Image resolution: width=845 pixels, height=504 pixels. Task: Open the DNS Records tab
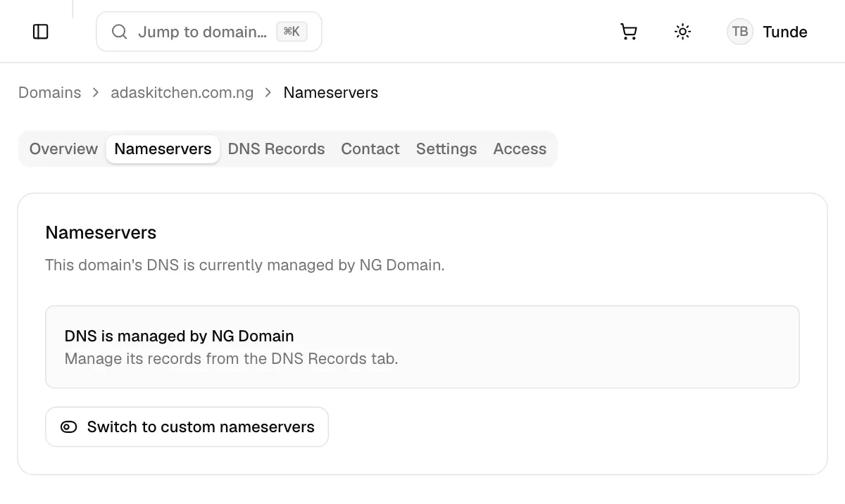click(x=277, y=149)
